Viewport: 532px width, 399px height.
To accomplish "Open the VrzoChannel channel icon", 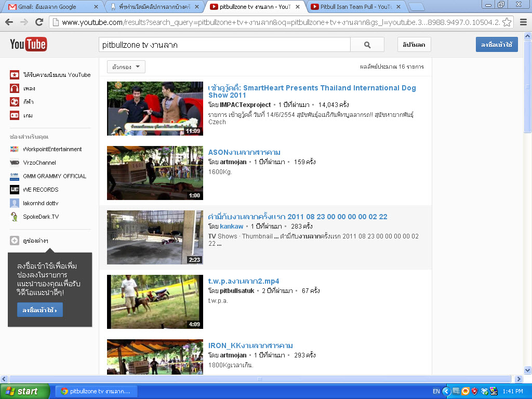I will (14, 163).
